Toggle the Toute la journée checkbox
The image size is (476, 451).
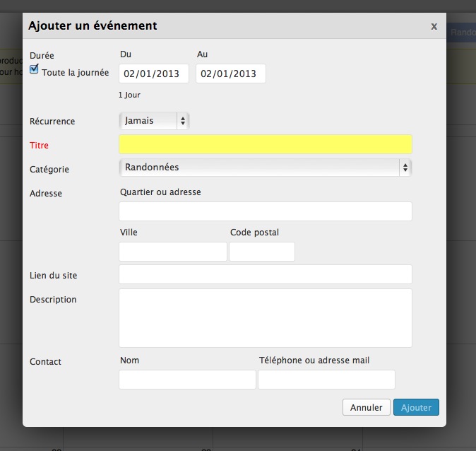click(x=34, y=70)
